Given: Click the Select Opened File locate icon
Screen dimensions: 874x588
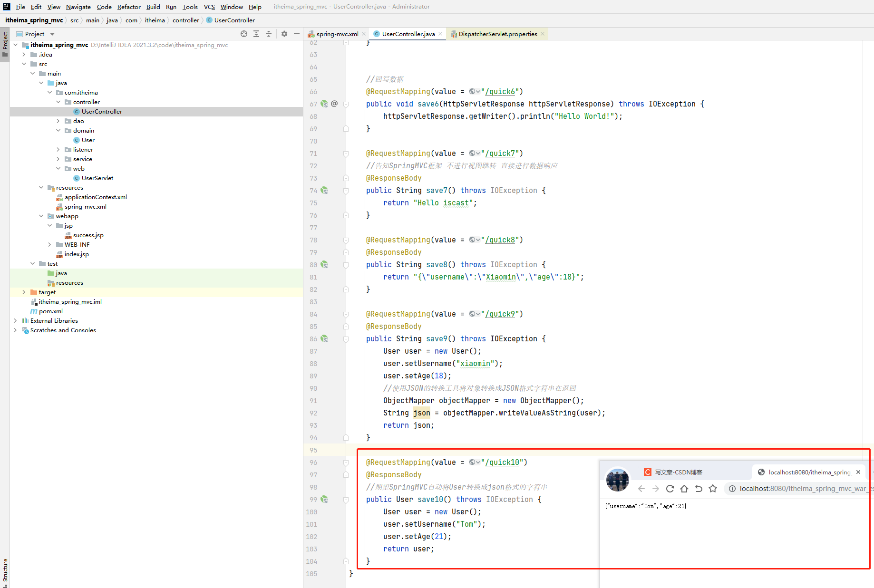Looking at the screenshot, I should [244, 34].
